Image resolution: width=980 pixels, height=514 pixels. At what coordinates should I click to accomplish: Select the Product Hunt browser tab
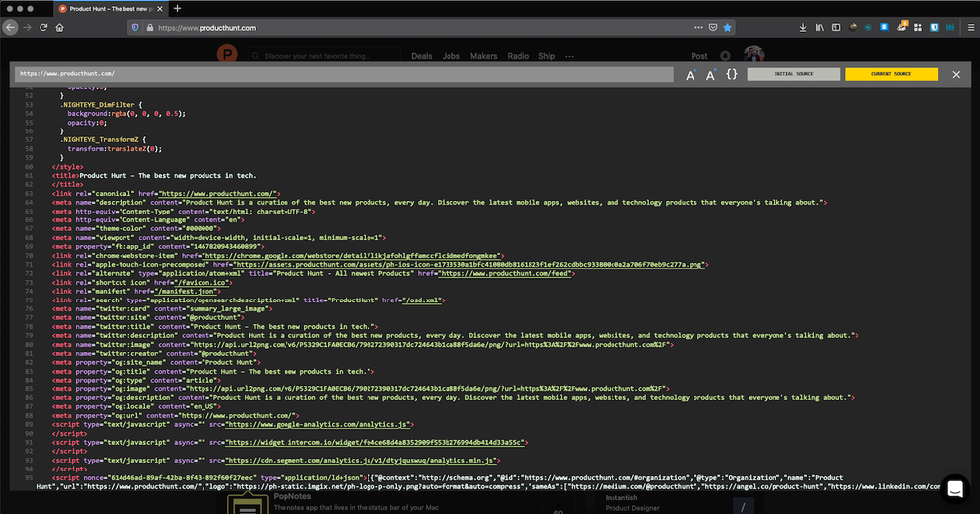point(111,9)
